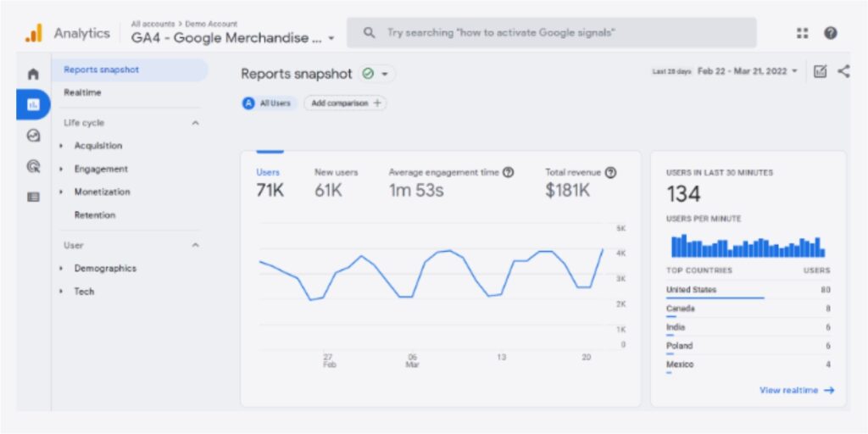Collapse the Life cycle section
This screenshot has height=434, width=868.
tap(195, 123)
